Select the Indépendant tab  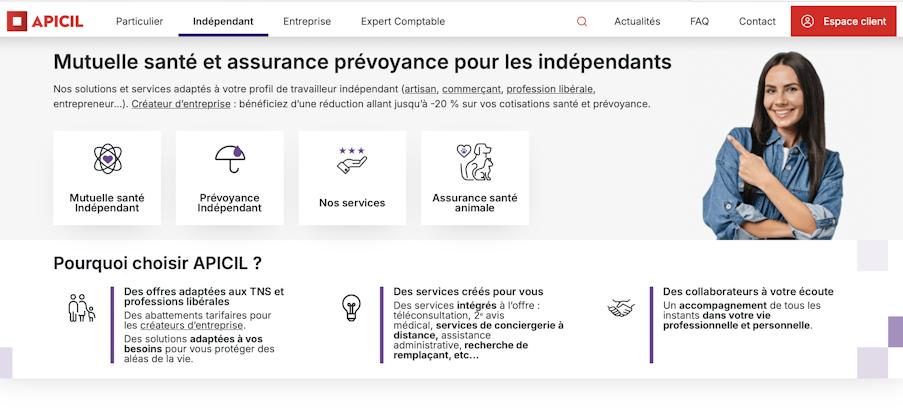click(223, 21)
